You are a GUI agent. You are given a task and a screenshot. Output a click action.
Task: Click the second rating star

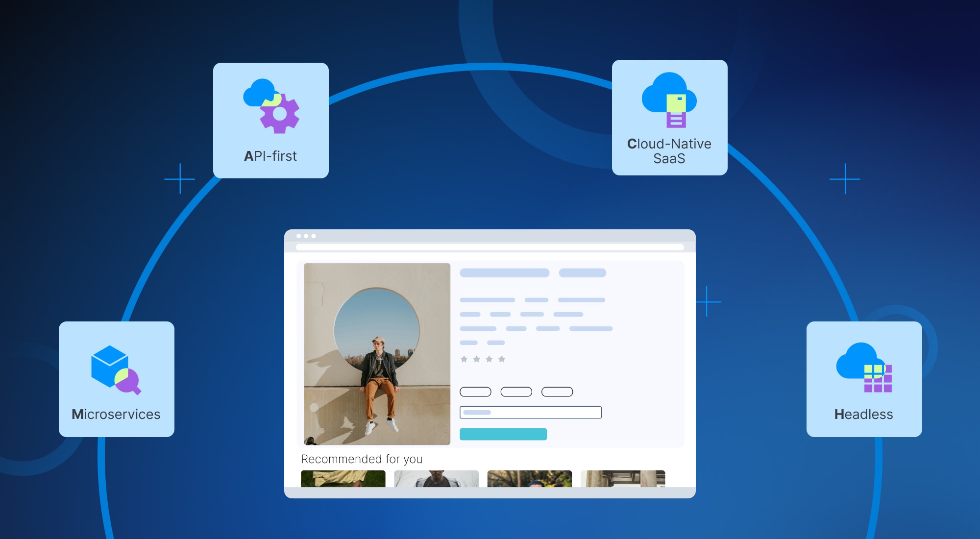(x=477, y=359)
